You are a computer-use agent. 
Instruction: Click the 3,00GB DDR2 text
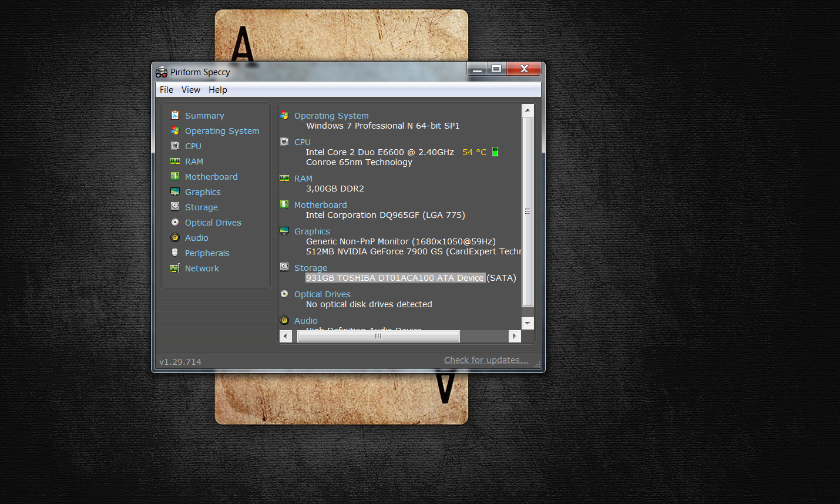point(335,189)
